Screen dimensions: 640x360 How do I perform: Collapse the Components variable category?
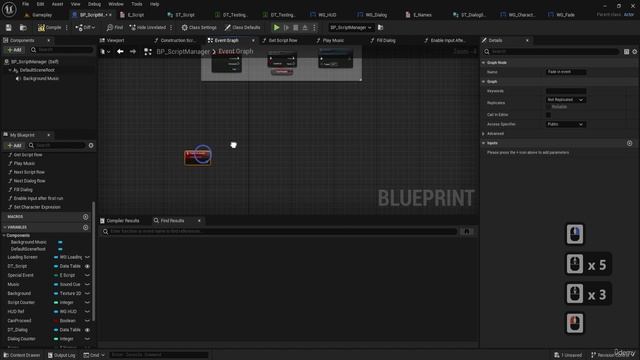4,236
